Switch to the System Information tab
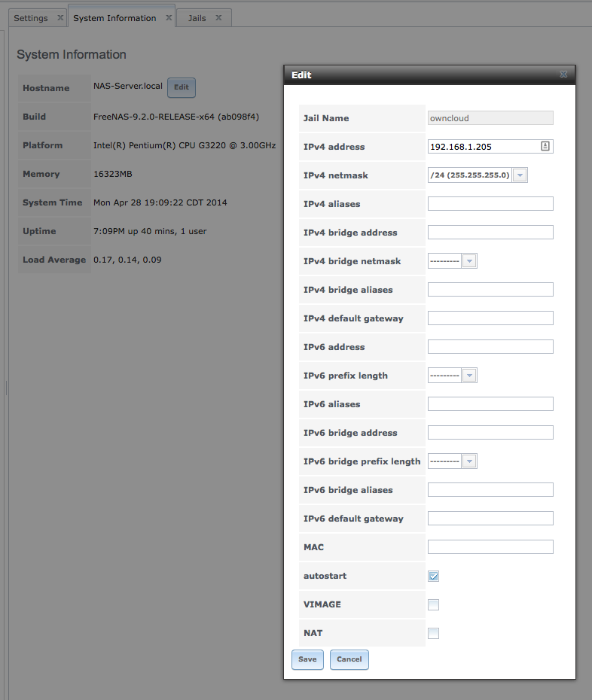The height and width of the screenshot is (700, 592). [x=114, y=18]
